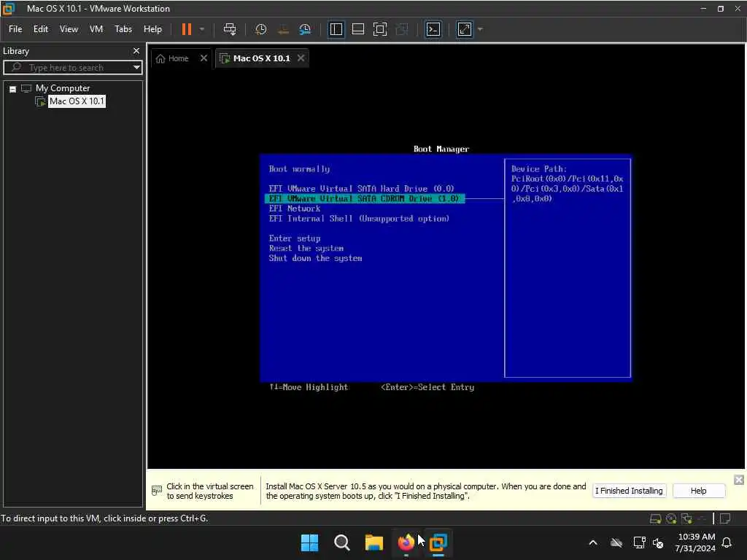Click the hard disk status bar icon
Image resolution: width=747 pixels, height=560 pixels.
pyautogui.click(x=656, y=519)
